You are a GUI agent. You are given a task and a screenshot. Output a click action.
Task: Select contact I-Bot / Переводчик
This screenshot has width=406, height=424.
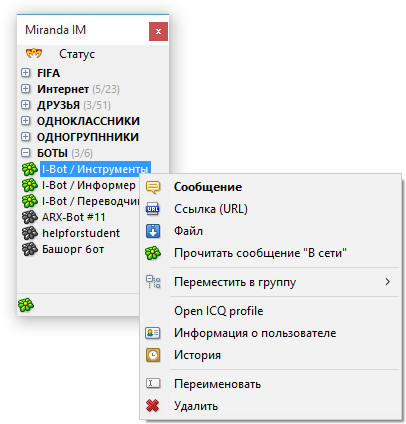(90, 201)
